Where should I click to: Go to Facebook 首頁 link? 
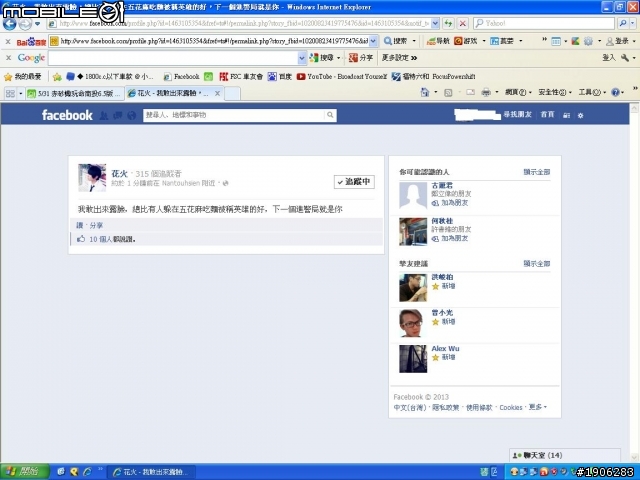[x=547, y=115]
